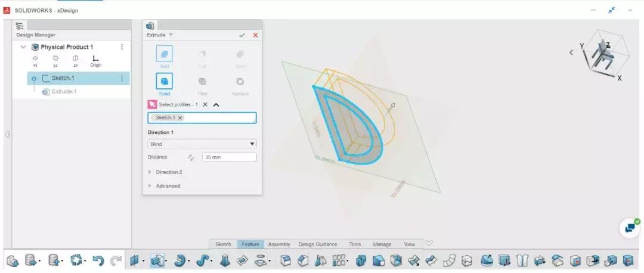This screenshot has height=273, width=644.
Task: Expand the Advanced section
Action: [x=165, y=186]
